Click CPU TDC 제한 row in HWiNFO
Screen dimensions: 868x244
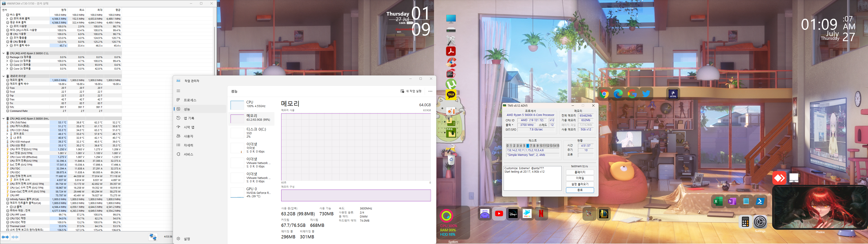(x=61, y=218)
